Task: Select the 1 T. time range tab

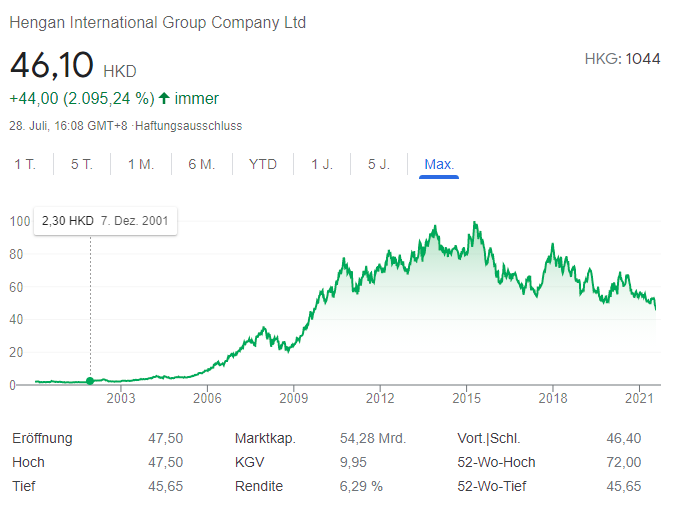Action: (x=25, y=165)
